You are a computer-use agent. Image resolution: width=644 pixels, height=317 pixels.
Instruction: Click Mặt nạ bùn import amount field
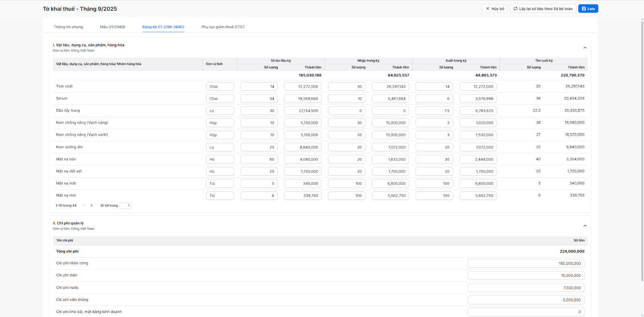point(390,159)
